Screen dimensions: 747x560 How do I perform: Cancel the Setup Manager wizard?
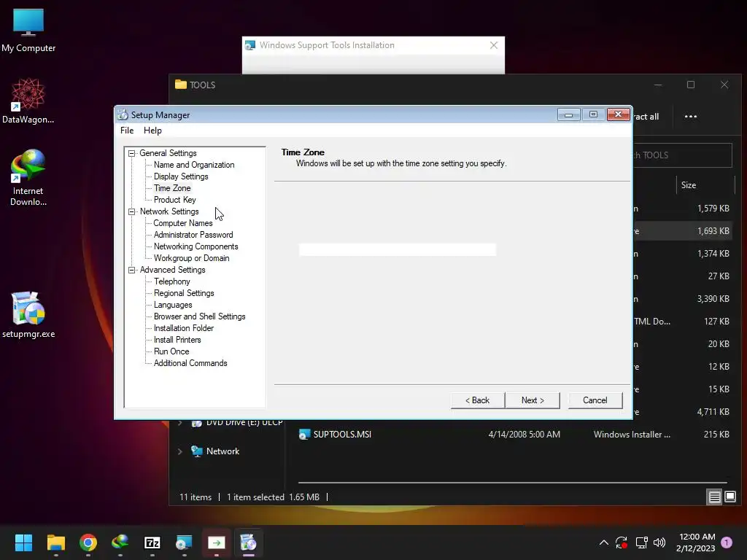tap(595, 400)
